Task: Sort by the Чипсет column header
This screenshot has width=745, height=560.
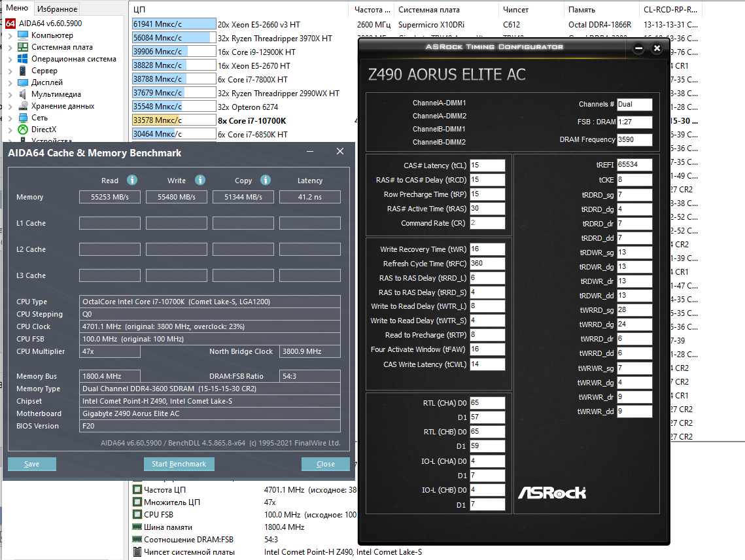Action: click(531, 10)
